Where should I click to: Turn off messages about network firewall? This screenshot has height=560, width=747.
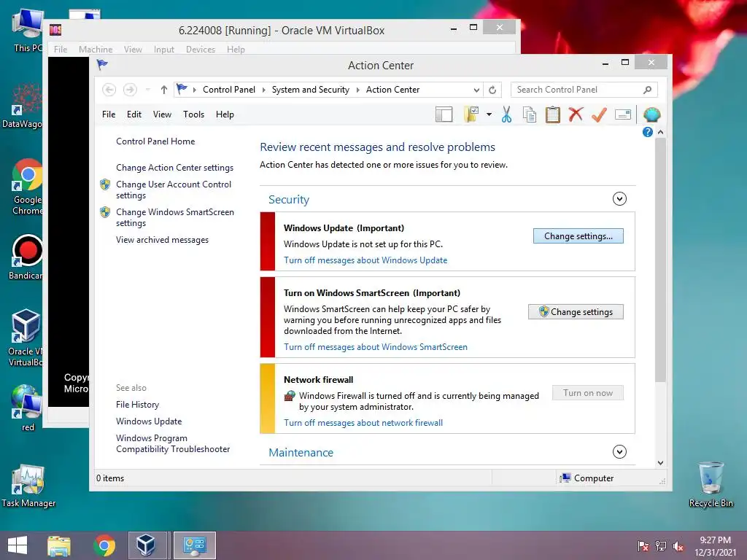click(x=363, y=422)
